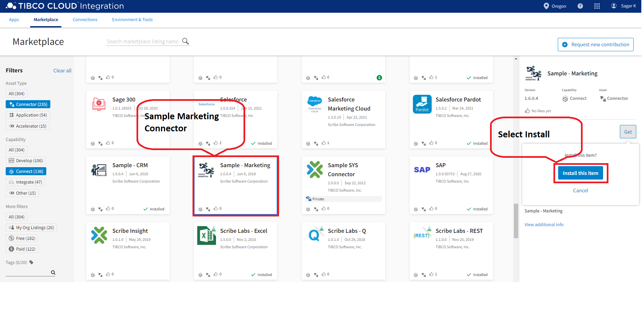The image size is (644, 336).
Task: Click the Tags label tag icon
Action: [31, 262]
